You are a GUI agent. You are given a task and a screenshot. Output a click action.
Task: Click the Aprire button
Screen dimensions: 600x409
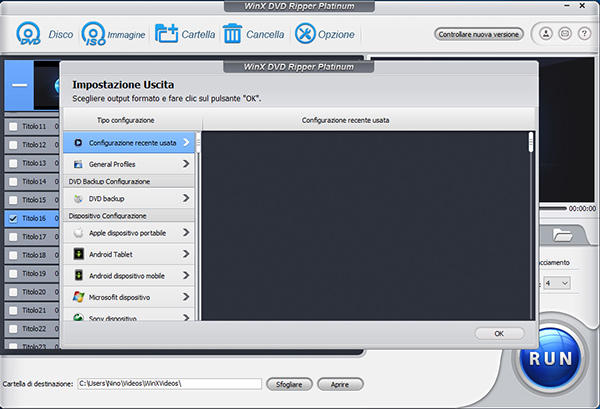click(340, 385)
